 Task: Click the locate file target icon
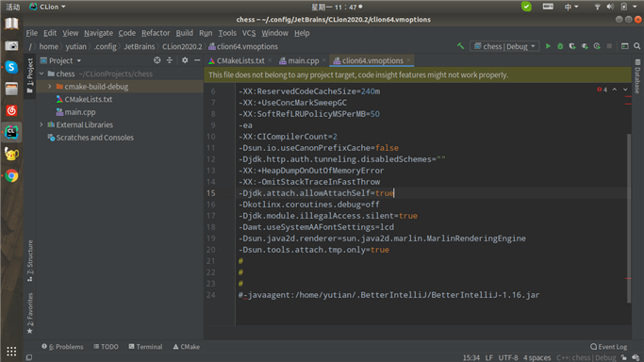[x=157, y=60]
